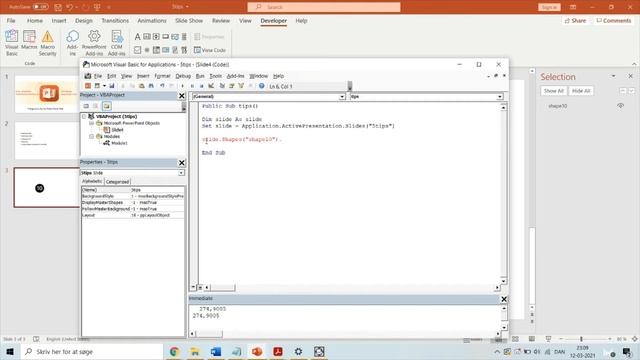Open PowerPoint Add-ins from ribbon
Image resolution: width=640 pixels, height=360 pixels.
click(x=94, y=43)
